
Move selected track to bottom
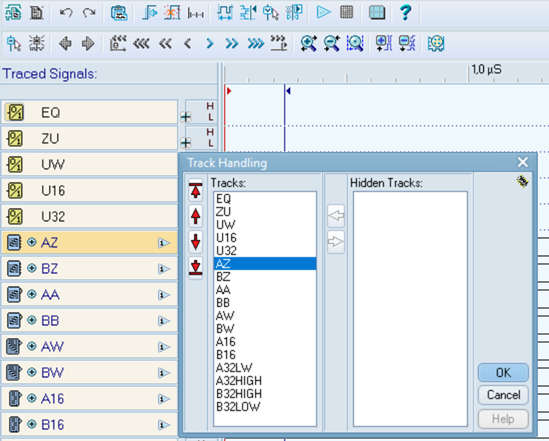coord(195,267)
